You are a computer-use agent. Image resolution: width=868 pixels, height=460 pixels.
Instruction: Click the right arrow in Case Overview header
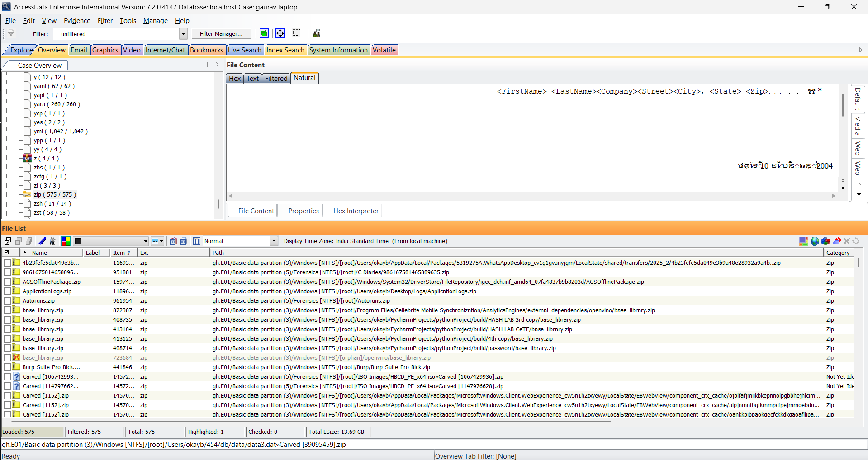pos(217,65)
